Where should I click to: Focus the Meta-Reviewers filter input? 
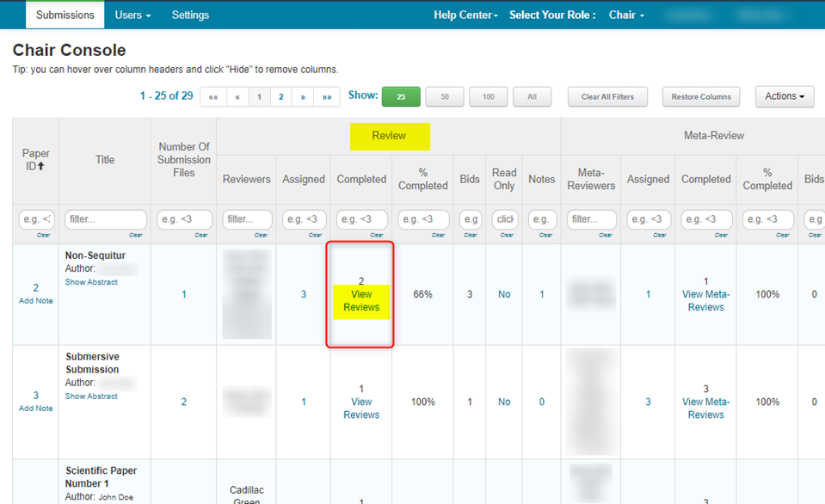point(591,218)
